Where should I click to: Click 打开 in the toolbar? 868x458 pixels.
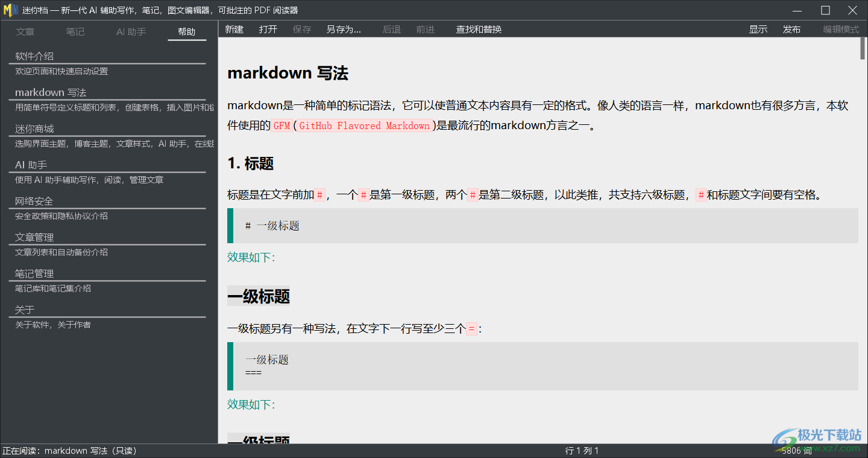click(268, 29)
